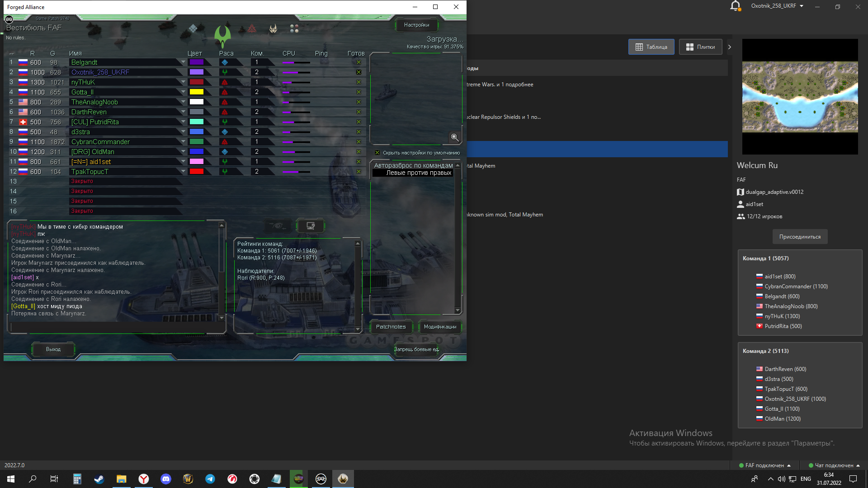868x488 pixels.
Task: Toggle ready checkbox in Gotta_II's row
Action: [359, 92]
